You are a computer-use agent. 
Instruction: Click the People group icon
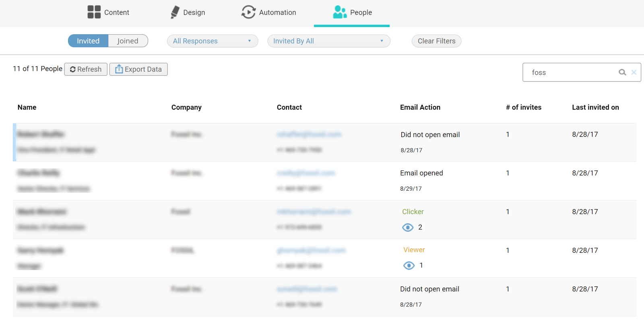(x=340, y=12)
